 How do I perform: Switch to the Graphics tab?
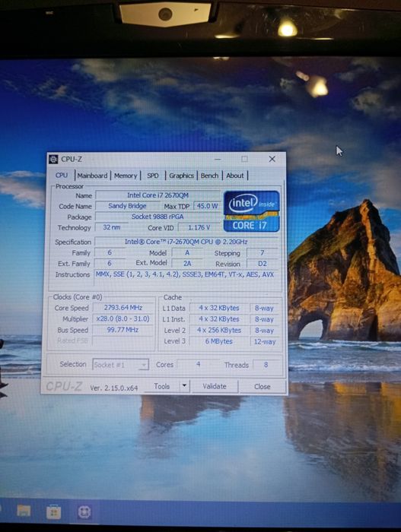(x=181, y=176)
